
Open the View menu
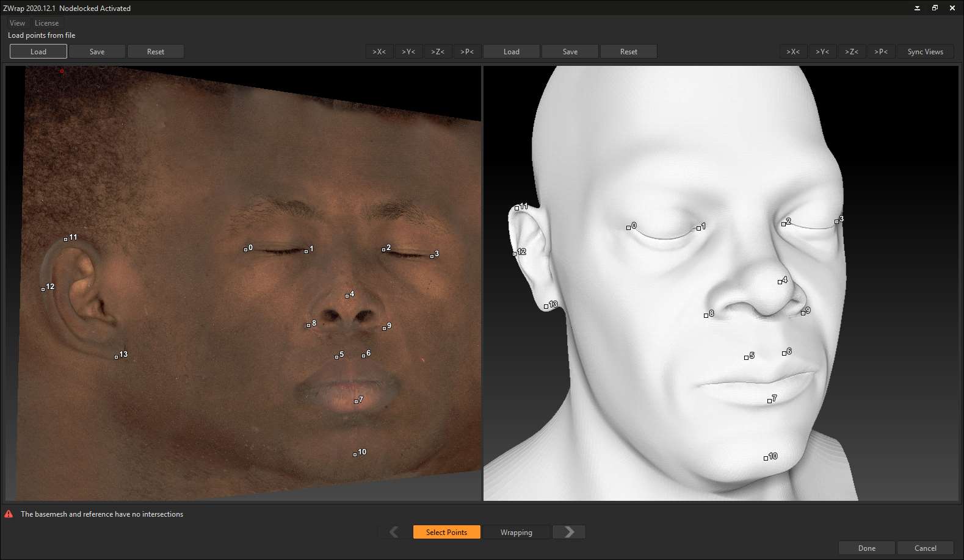click(17, 23)
